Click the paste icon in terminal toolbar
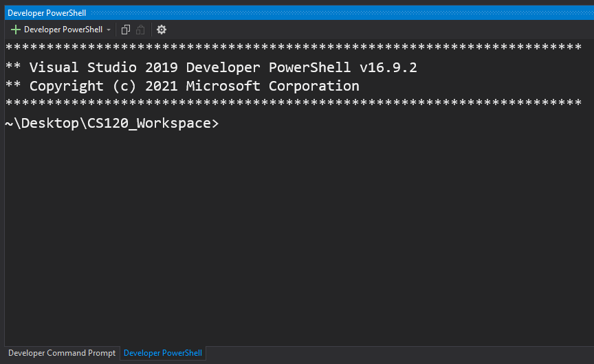The height and width of the screenshot is (364, 594). (x=140, y=30)
